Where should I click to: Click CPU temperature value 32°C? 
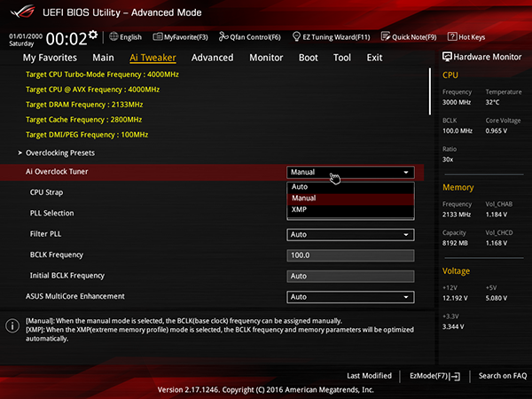tap(492, 102)
